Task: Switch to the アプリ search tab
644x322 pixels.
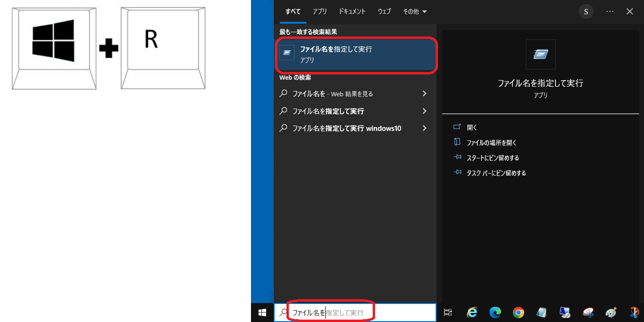Action: coord(320,12)
